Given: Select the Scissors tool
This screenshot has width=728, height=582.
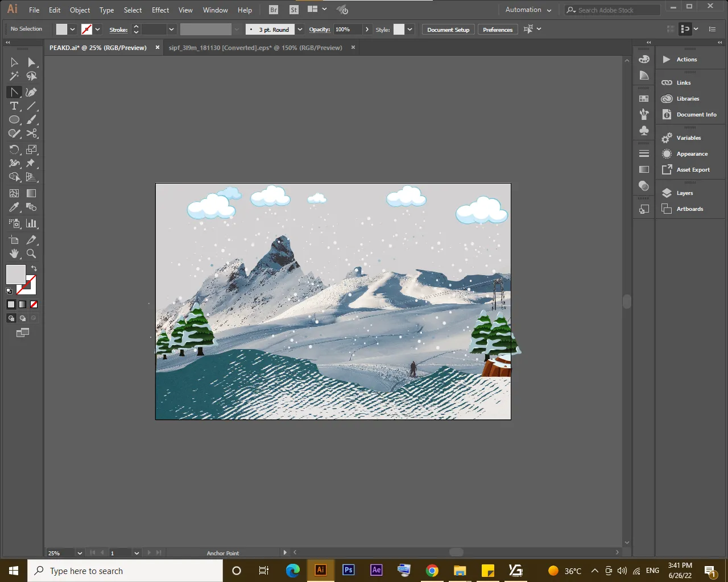Looking at the screenshot, I should tap(32, 134).
